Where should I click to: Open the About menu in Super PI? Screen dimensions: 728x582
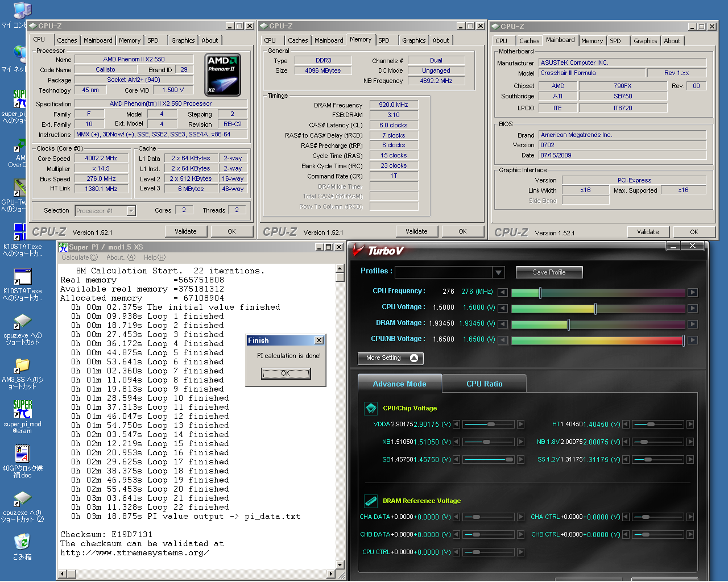121,257
